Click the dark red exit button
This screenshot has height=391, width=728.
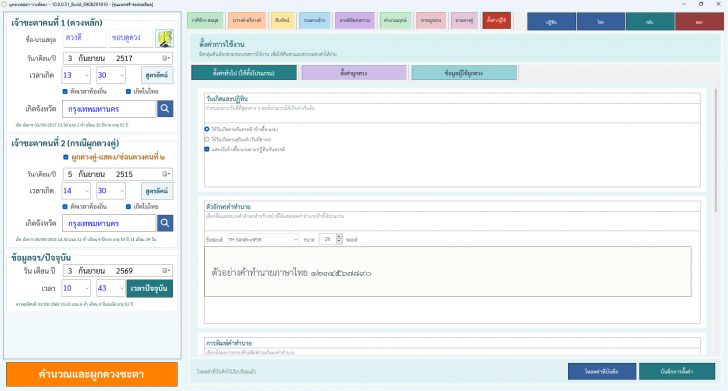(699, 22)
